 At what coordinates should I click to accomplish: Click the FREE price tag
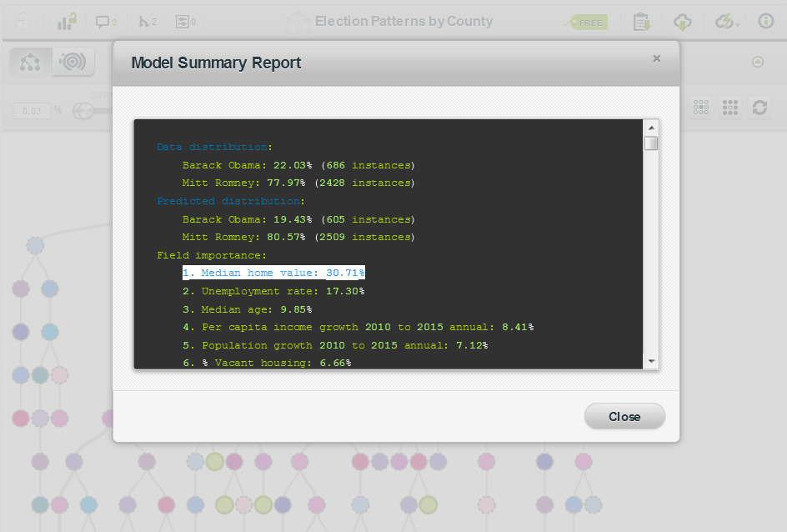589,23
